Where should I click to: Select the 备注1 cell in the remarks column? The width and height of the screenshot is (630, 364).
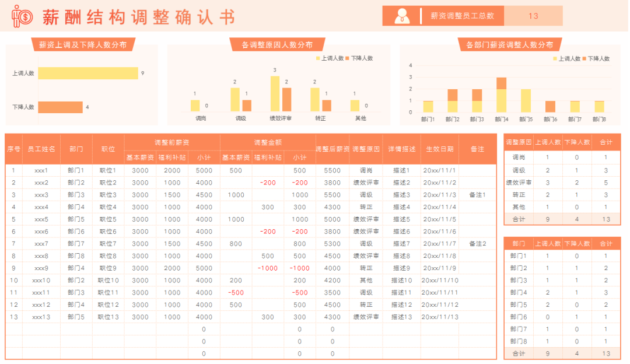point(477,195)
